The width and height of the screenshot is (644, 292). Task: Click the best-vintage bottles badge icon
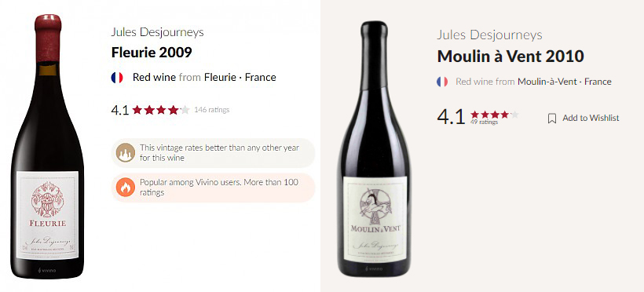coord(126,153)
